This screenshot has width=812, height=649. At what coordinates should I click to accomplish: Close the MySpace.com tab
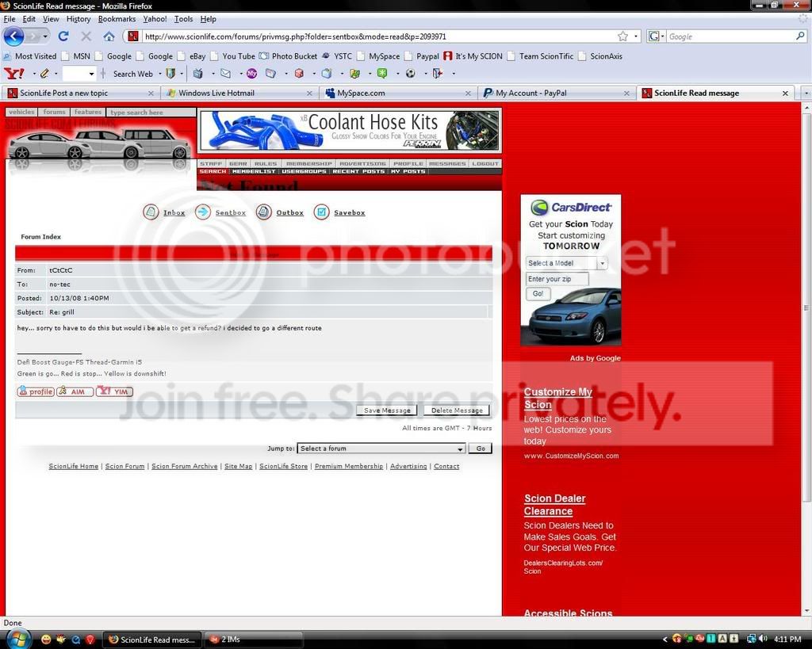(x=468, y=93)
